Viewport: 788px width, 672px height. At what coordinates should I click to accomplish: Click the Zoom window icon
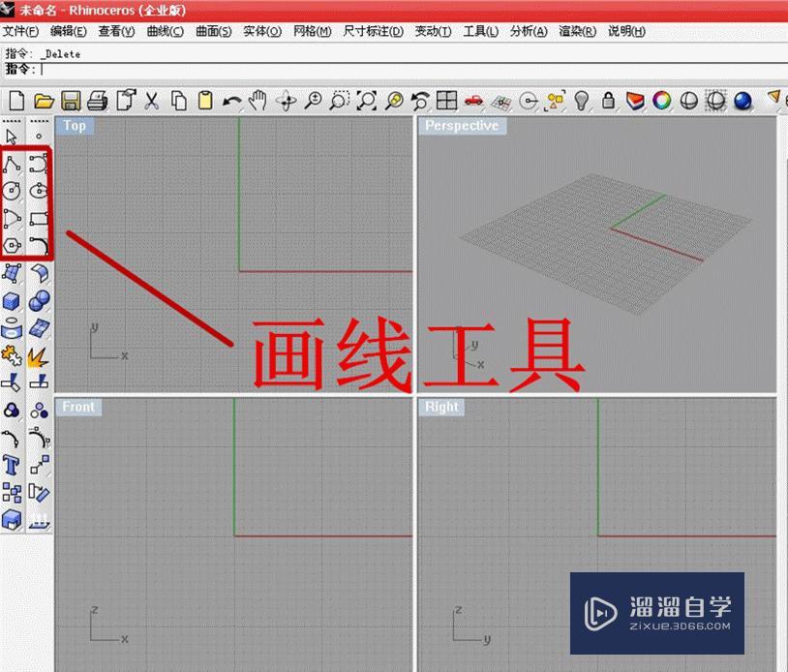coord(340,101)
